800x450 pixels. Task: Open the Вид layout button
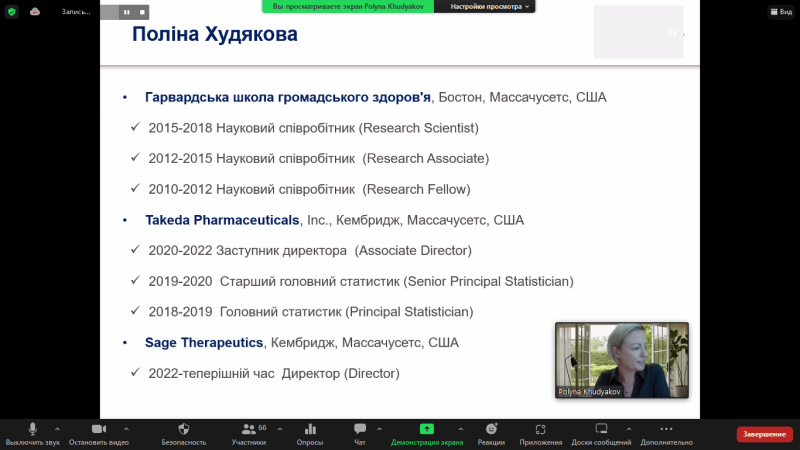781,12
